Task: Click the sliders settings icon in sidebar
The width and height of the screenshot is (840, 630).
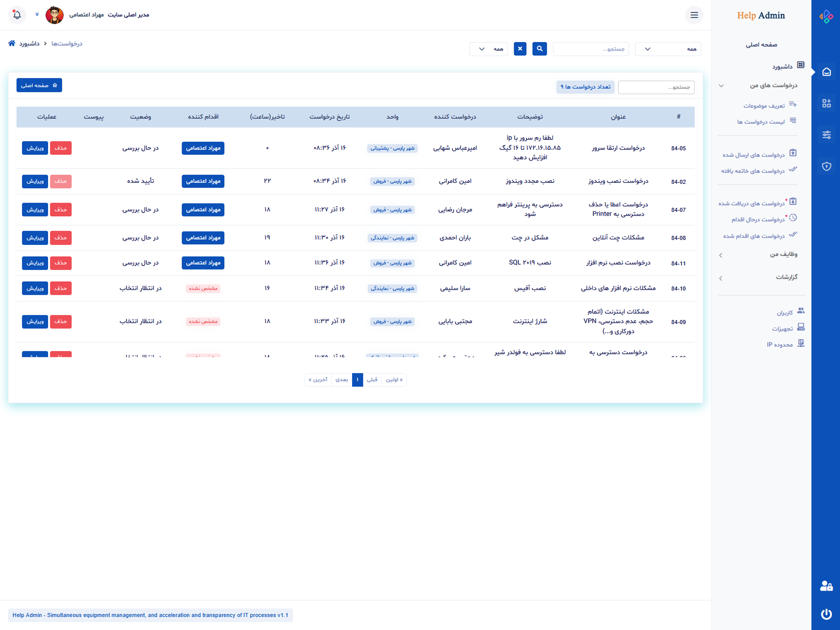Action: pos(826,135)
